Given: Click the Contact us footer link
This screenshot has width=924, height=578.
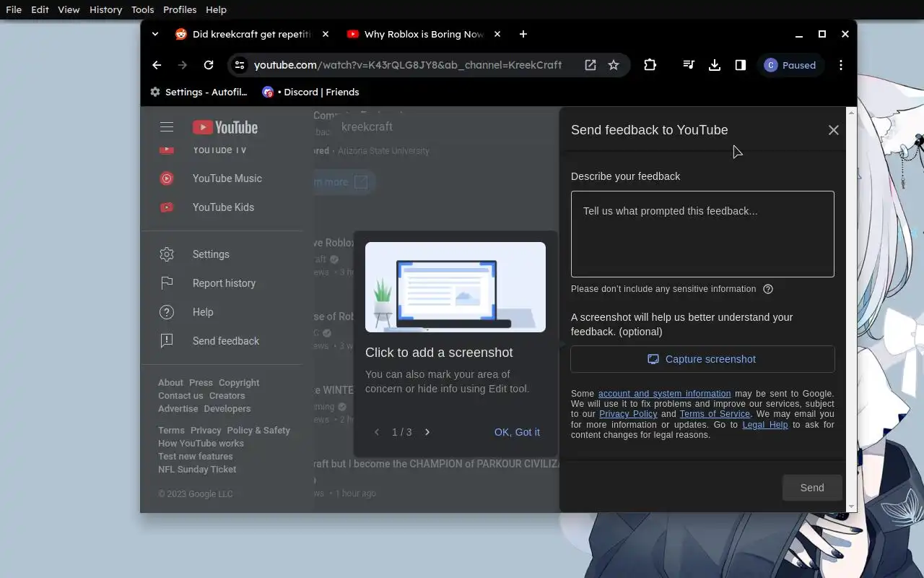Looking at the screenshot, I should tap(180, 396).
